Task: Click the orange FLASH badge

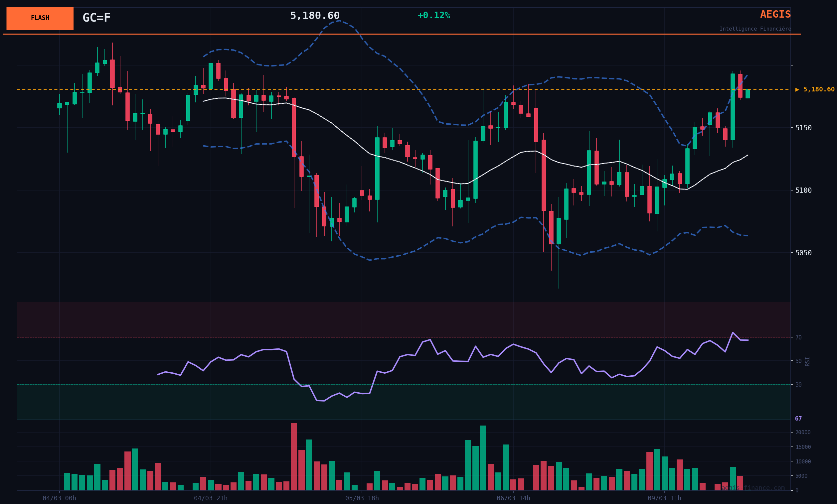Action: [40, 18]
